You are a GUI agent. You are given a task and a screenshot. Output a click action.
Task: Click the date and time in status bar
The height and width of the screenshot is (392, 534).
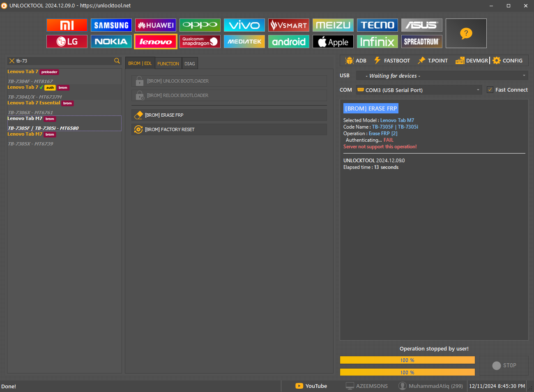[x=497, y=386]
